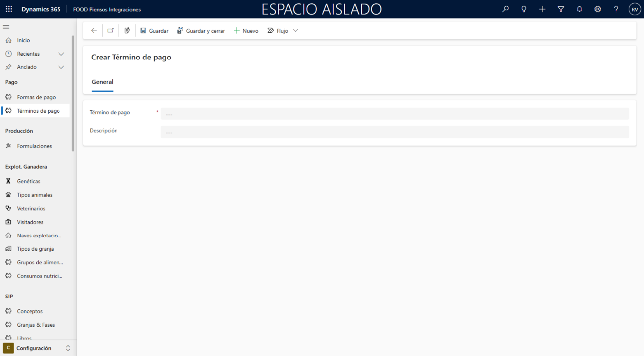
Task: Collapse the sidebar with hamburger icon
Action: pyautogui.click(x=6, y=27)
